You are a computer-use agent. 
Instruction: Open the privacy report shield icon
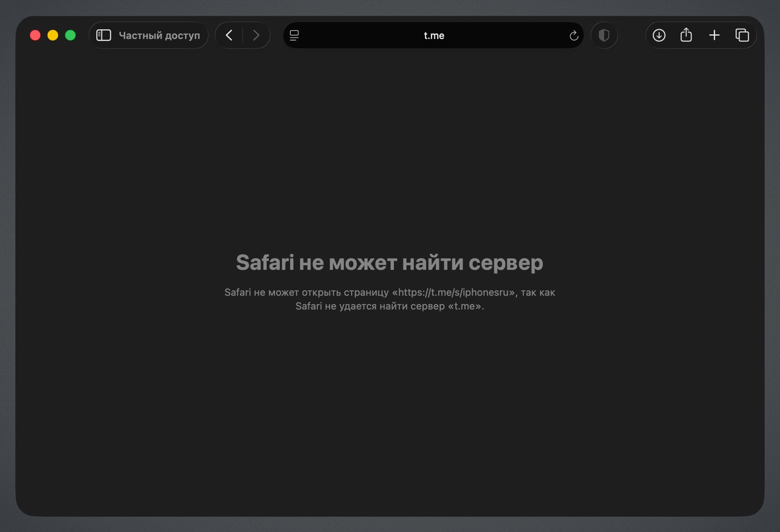[604, 35]
